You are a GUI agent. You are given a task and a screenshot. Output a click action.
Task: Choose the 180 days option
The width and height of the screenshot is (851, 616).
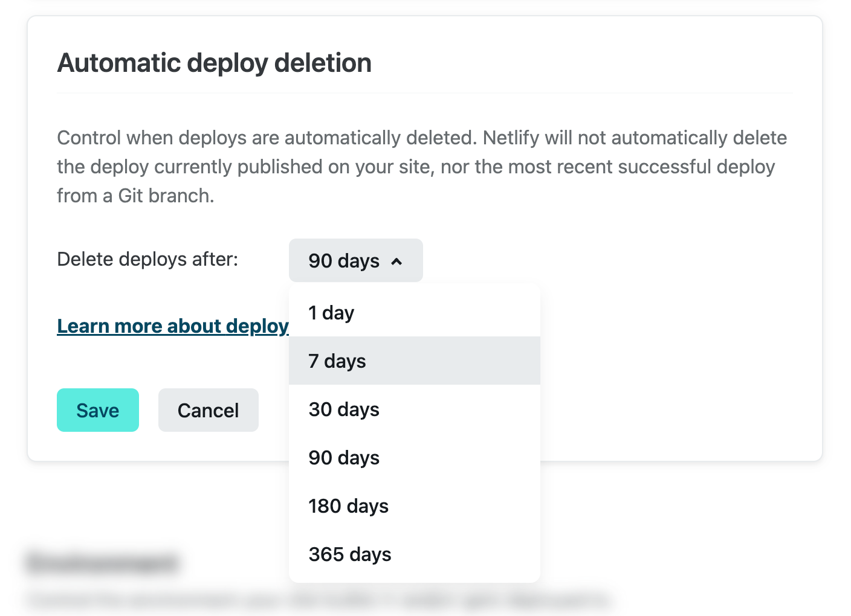(348, 506)
